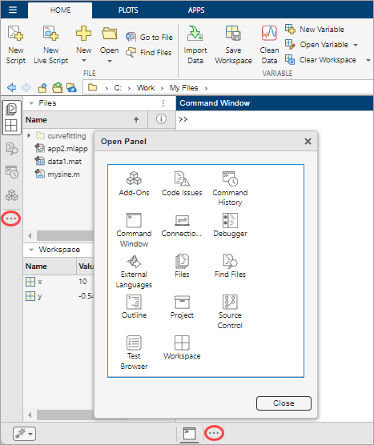Click the browse for folder icon
Screen dimensions: 374x445
57,88
